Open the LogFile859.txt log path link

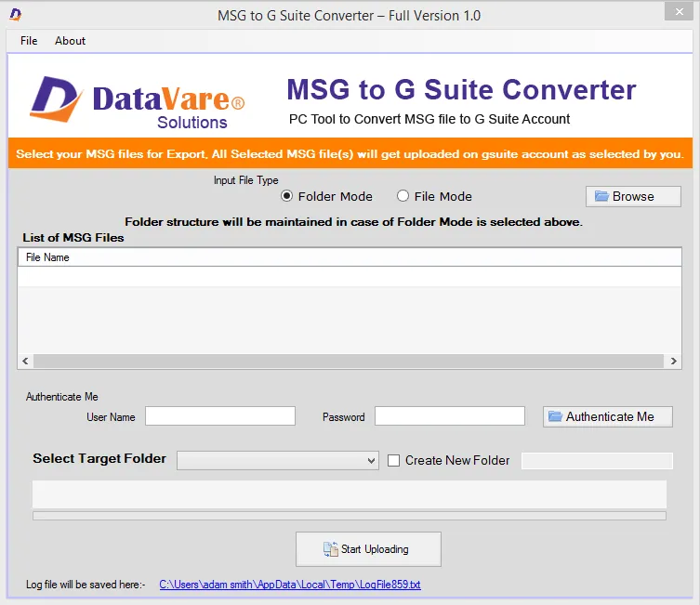click(x=290, y=585)
